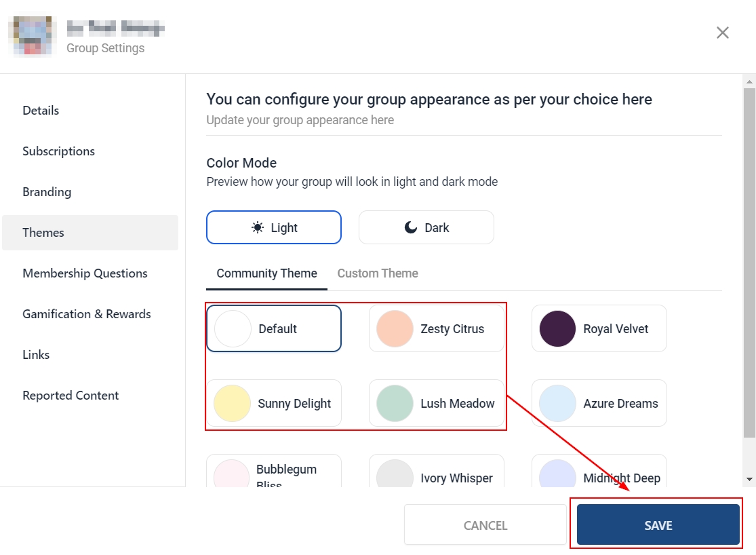Pick the Zesty Citrus theme

coord(437,328)
